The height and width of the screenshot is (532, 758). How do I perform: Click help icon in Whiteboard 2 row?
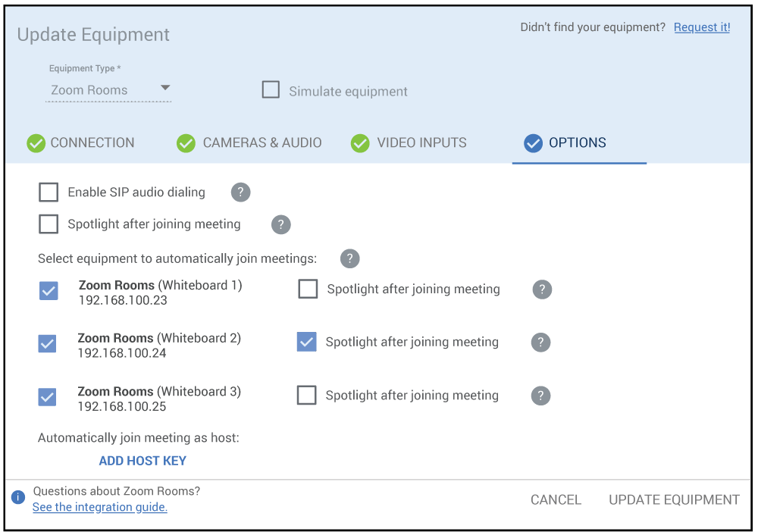coord(540,343)
